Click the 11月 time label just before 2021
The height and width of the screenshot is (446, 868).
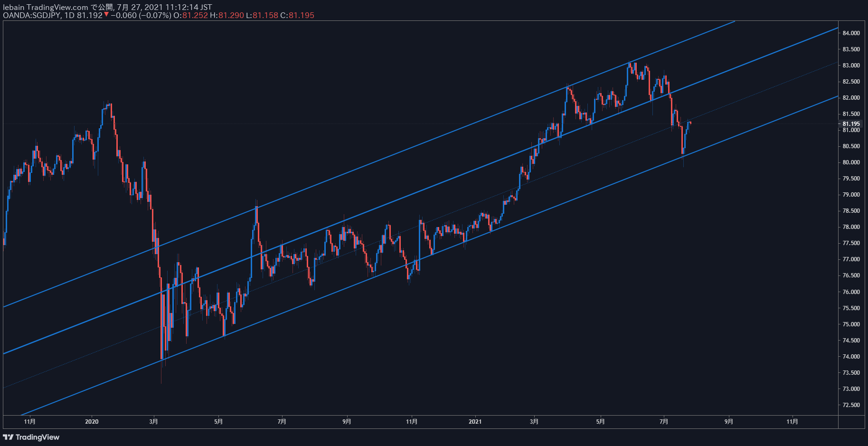[412, 422]
